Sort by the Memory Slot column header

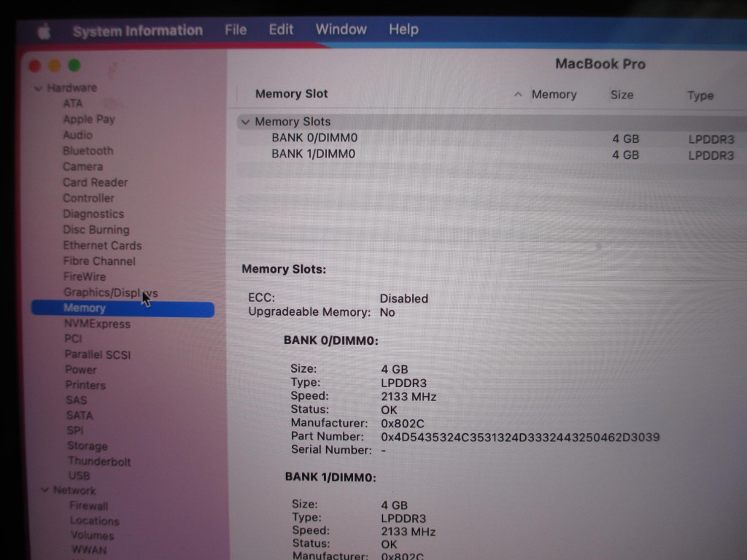point(292,94)
